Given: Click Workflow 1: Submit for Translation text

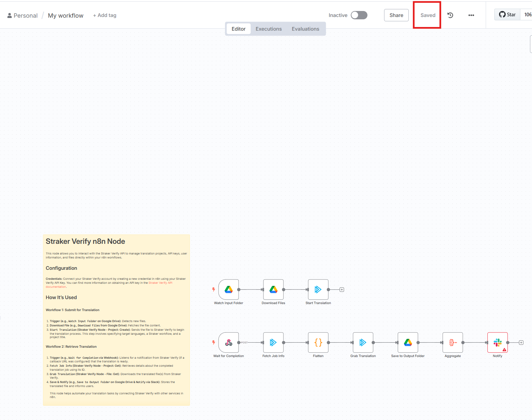Looking at the screenshot, I should pos(73,310).
